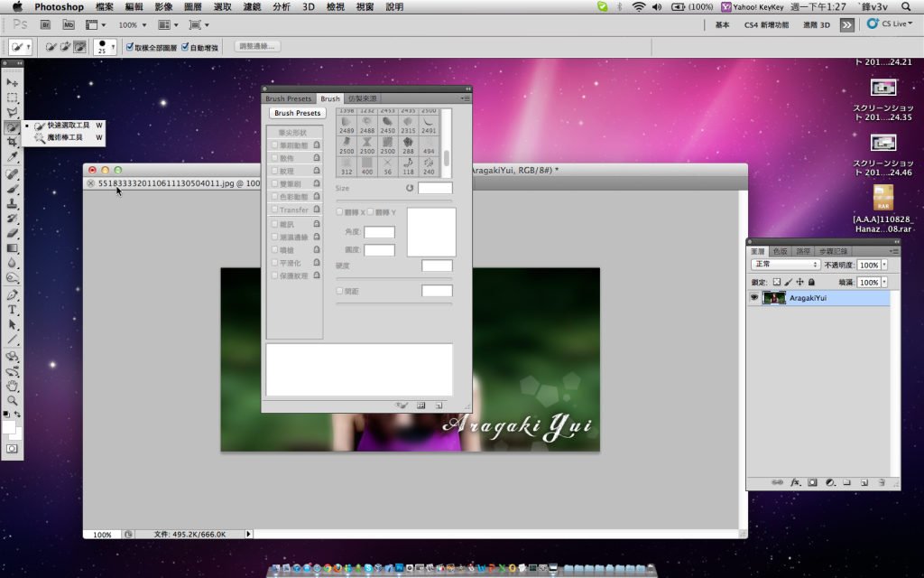The height and width of the screenshot is (578, 924).
Task: Choose the Hand tool
Action: point(13,386)
